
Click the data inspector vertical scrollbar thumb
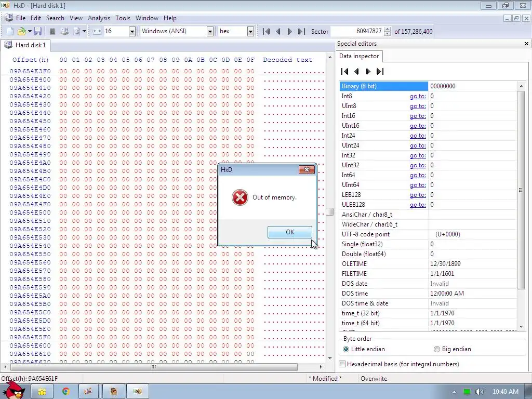(521, 190)
